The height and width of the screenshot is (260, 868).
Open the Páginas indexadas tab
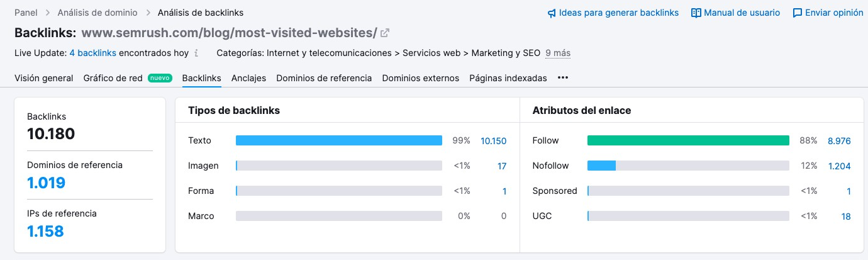(508, 78)
